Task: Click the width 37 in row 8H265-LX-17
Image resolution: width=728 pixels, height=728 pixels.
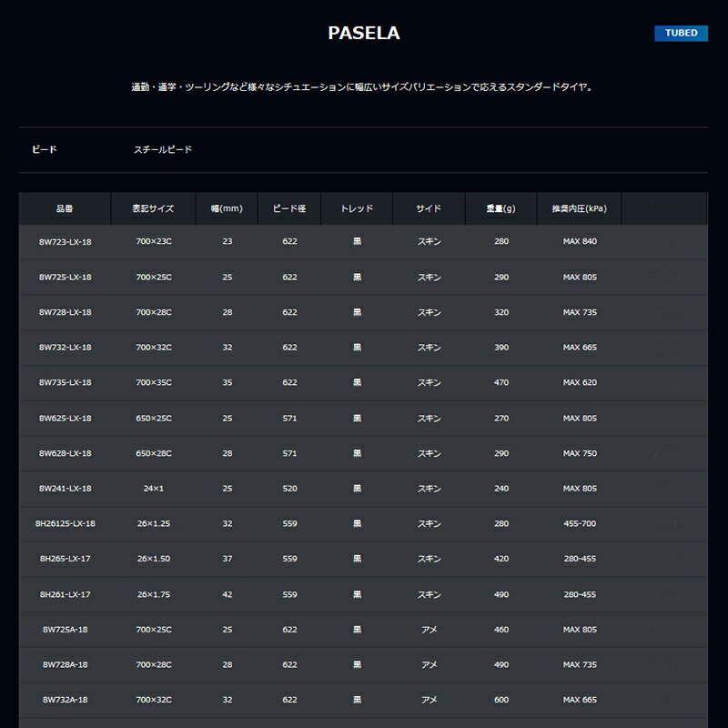Action: tap(227, 559)
